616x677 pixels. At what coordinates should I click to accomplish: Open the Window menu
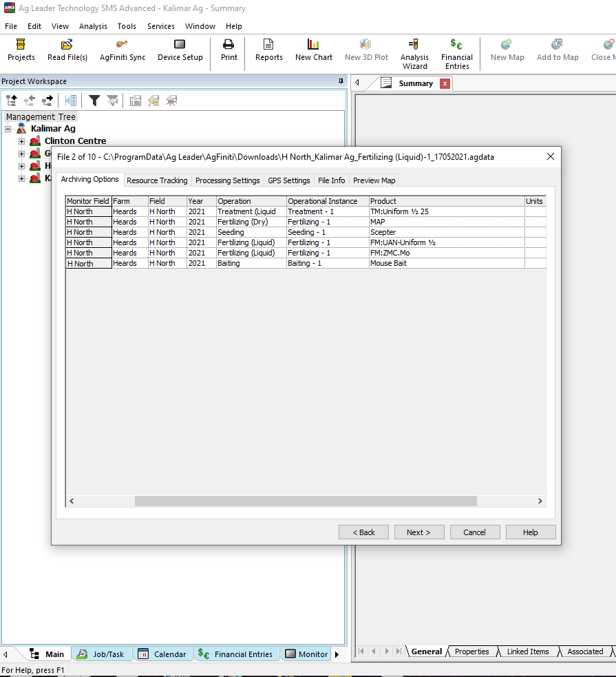[200, 26]
